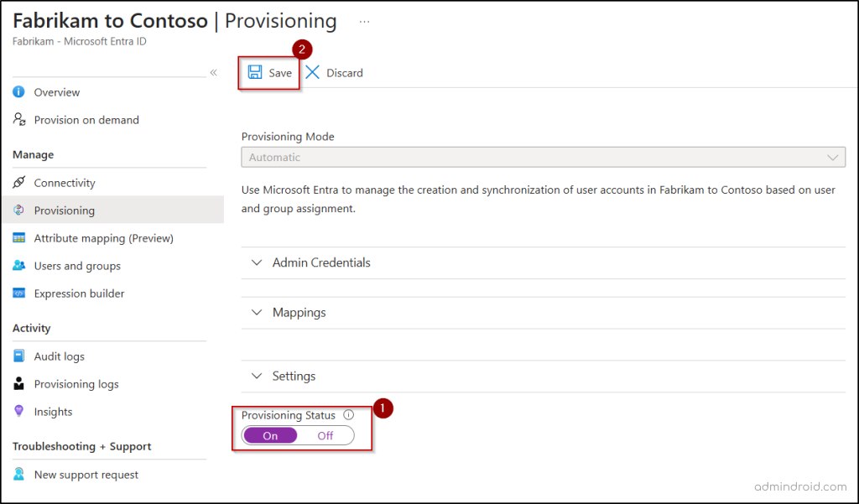Image resolution: width=859 pixels, height=504 pixels.
Task: Select the Users and groups icon
Action: click(18, 266)
